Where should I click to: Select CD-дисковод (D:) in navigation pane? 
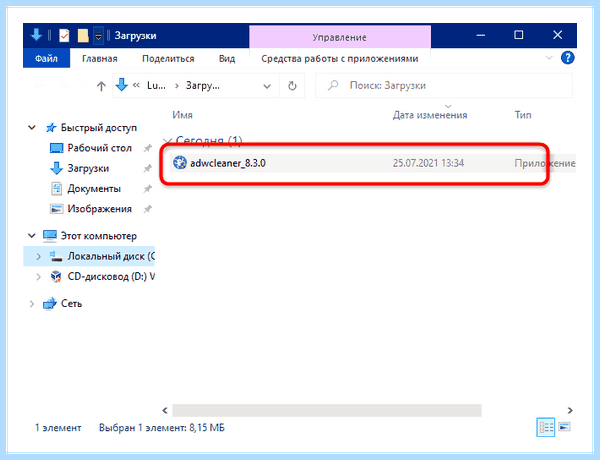tap(111, 276)
